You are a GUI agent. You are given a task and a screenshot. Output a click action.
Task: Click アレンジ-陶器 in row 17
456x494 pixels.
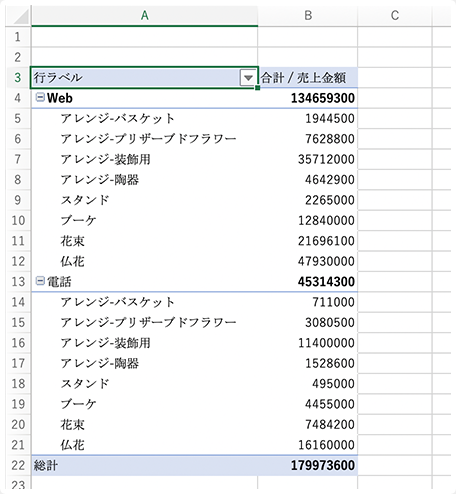tap(100, 363)
